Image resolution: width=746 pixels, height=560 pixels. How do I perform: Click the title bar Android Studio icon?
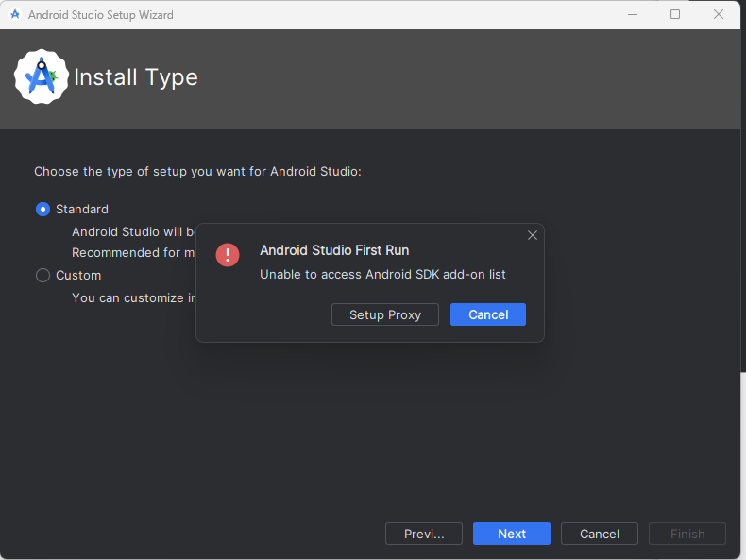tap(15, 14)
